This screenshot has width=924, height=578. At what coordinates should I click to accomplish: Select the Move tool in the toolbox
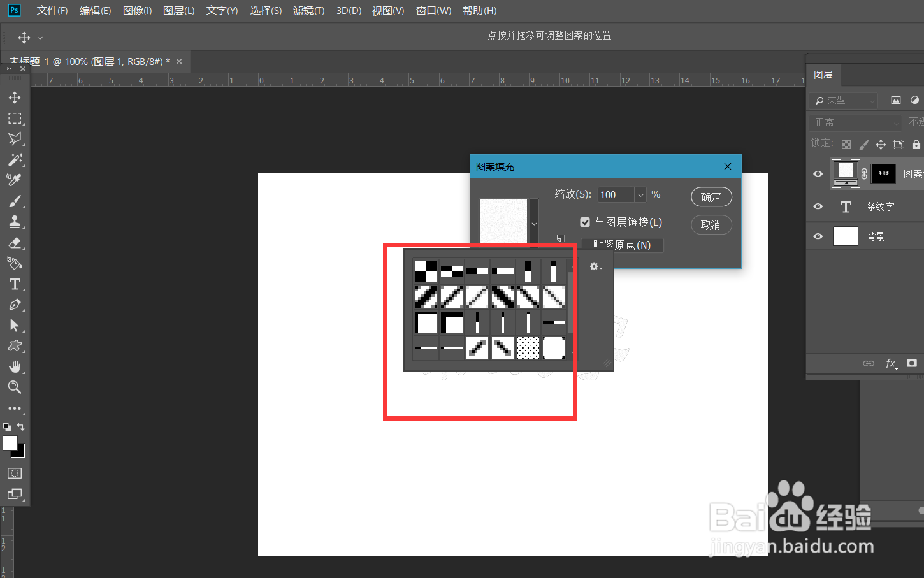click(x=15, y=98)
